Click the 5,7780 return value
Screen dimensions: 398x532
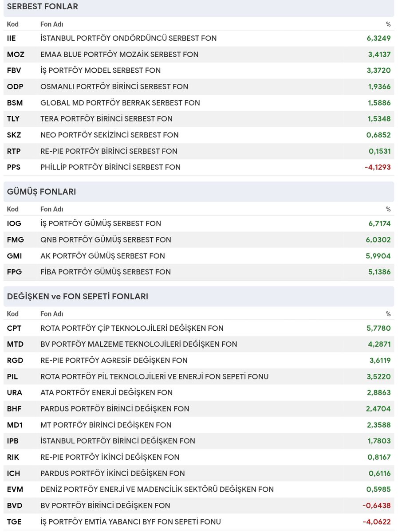[379, 328]
